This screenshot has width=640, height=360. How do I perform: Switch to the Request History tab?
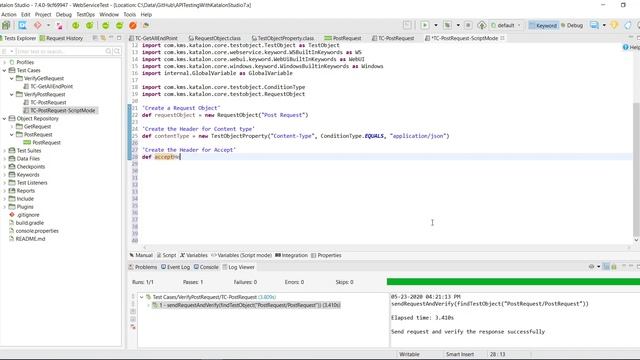tap(61, 38)
